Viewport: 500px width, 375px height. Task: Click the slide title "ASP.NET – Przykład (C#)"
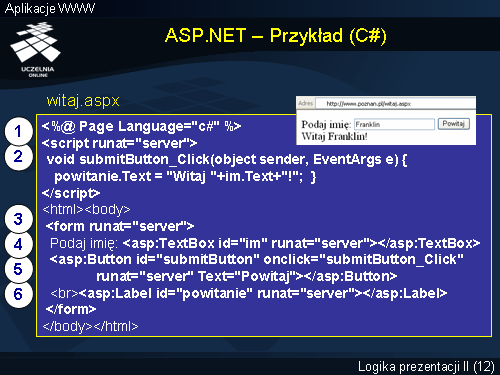276,35
